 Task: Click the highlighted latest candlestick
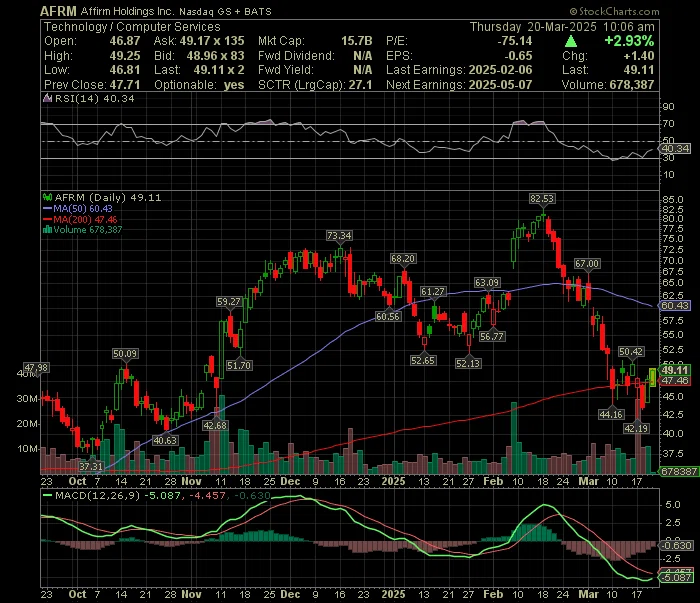(x=652, y=377)
